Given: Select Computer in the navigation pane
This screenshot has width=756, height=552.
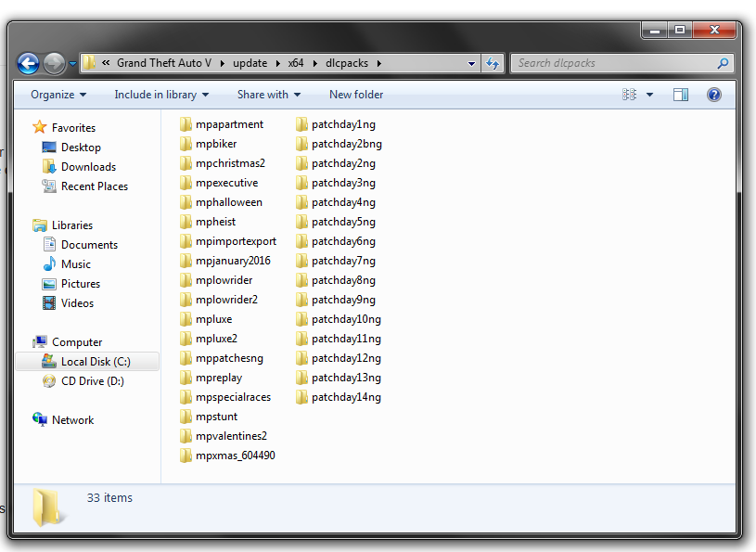Looking at the screenshot, I should 77,341.
